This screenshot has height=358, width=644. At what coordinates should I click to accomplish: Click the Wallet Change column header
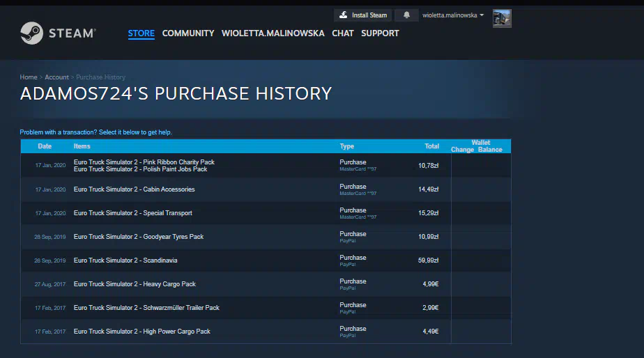click(x=463, y=150)
